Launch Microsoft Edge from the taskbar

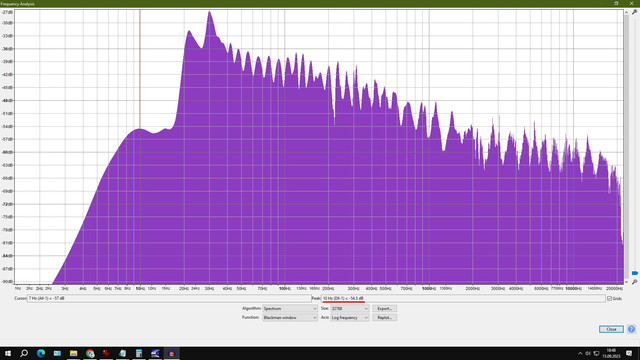[x=41, y=353]
